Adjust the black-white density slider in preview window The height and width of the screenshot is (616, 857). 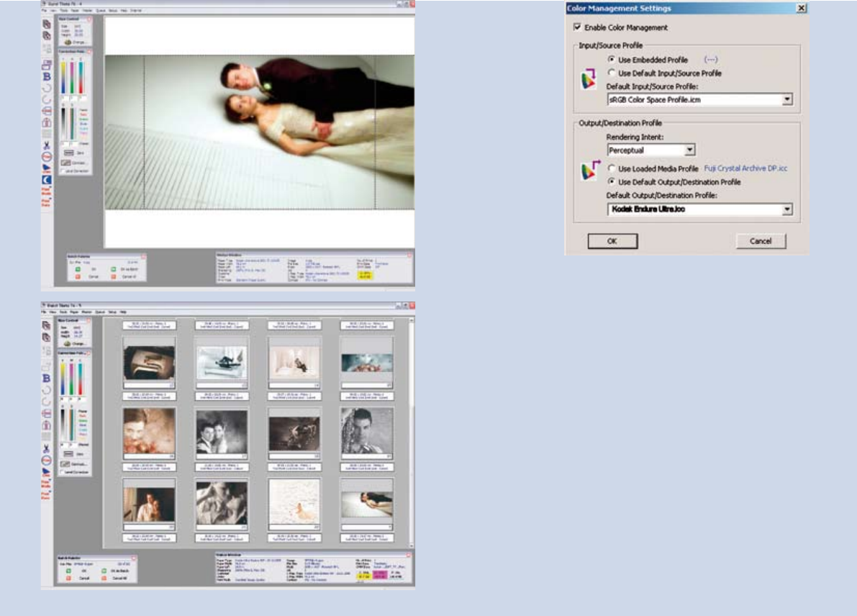(x=63, y=124)
